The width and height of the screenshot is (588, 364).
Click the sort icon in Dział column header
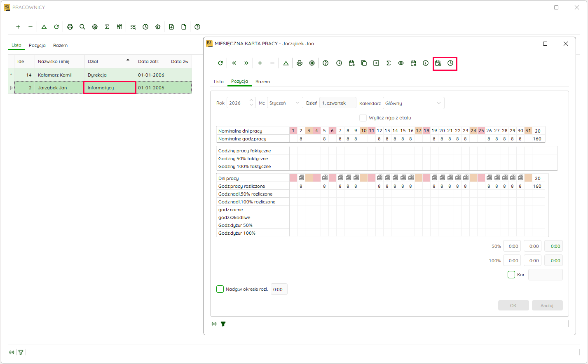tap(128, 61)
